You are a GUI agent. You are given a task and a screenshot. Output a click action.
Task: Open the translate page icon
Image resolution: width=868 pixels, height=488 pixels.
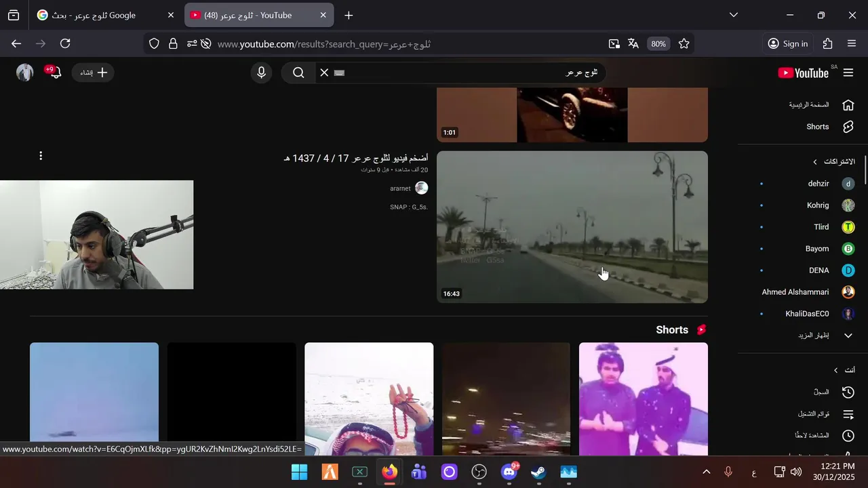tap(633, 43)
